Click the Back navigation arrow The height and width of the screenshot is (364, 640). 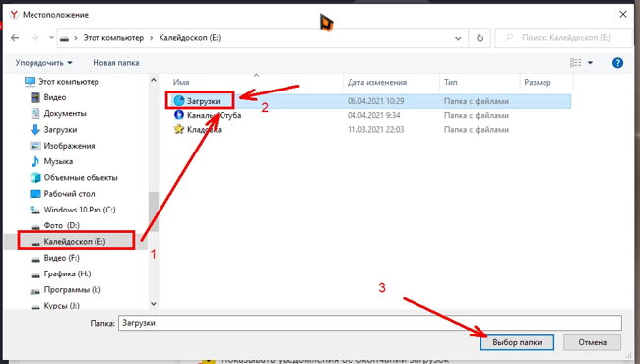pos(15,38)
